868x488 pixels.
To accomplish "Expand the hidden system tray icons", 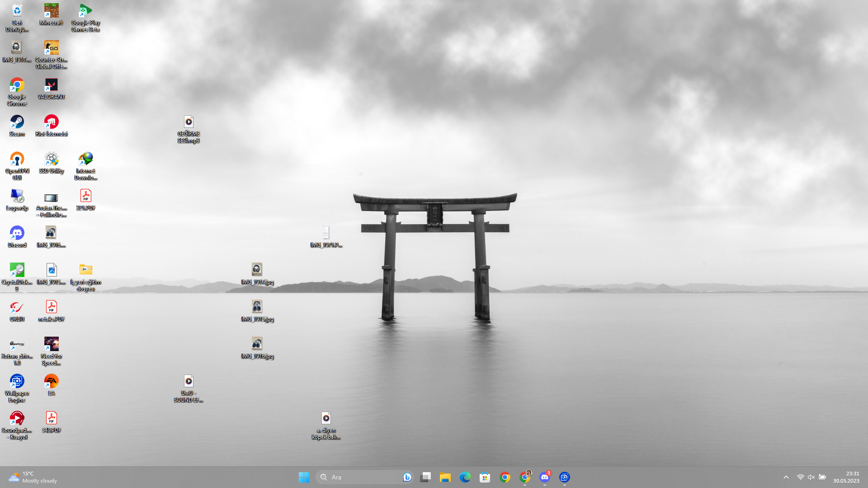I will pyautogui.click(x=786, y=477).
